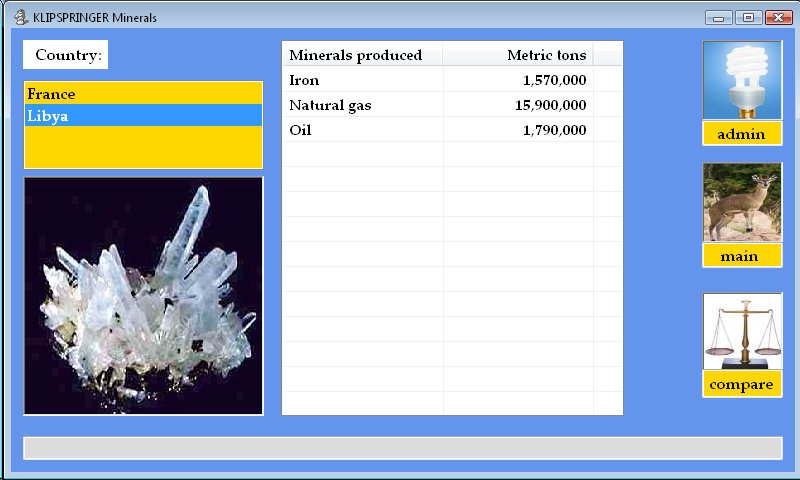800x480 pixels.
Task: Click the balance scales compare icon
Action: 741,331
